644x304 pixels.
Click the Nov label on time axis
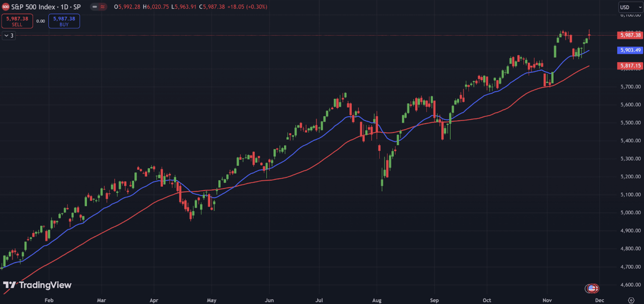pos(547,300)
